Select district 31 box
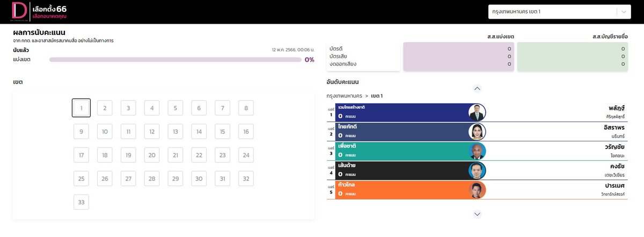This screenshot has height=237, width=644. point(223,179)
